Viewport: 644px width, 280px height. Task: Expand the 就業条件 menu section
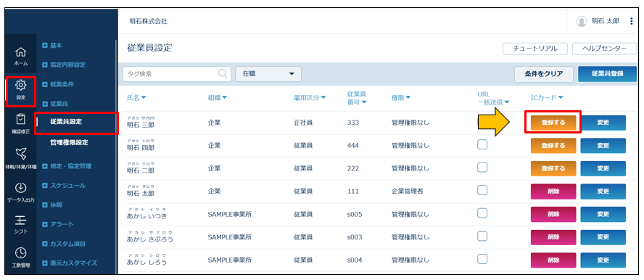click(x=58, y=84)
